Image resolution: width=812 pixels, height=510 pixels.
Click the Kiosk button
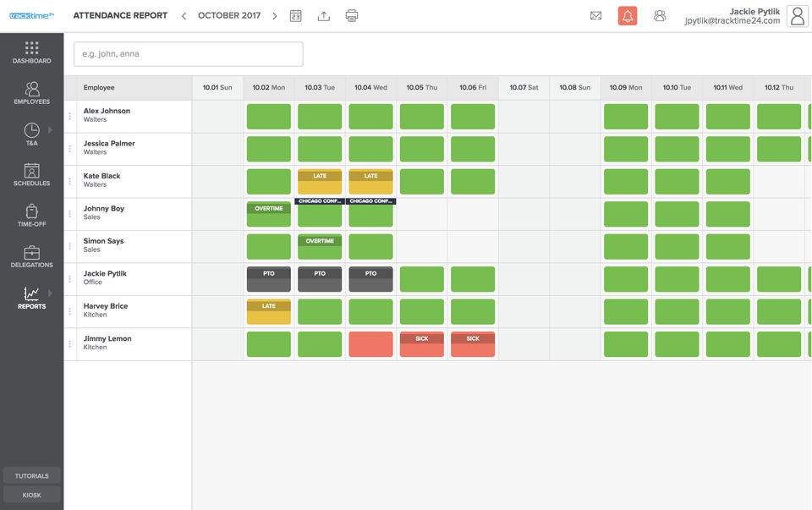click(x=31, y=495)
